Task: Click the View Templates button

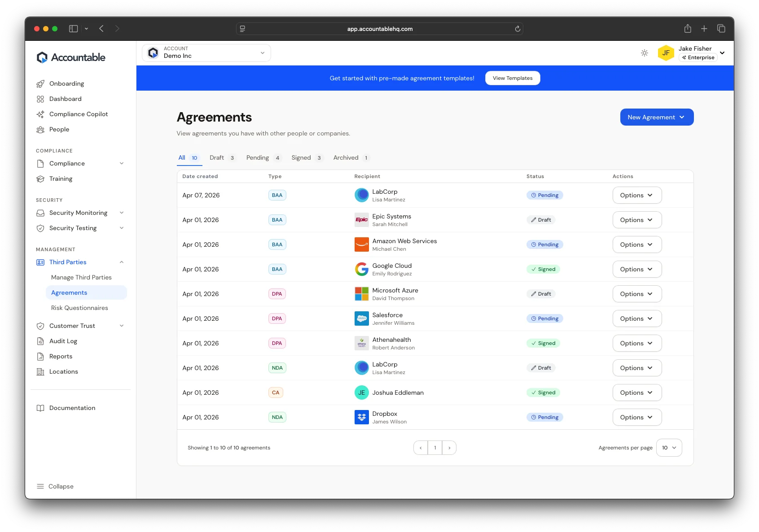Action: click(x=512, y=78)
